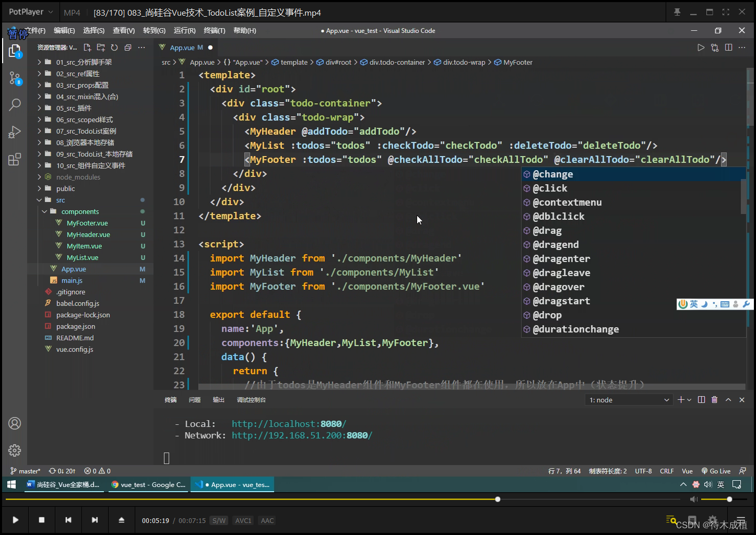The image size is (756, 535).
Task: Open the 运行(R) menu
Action: (x=184, y=31)
